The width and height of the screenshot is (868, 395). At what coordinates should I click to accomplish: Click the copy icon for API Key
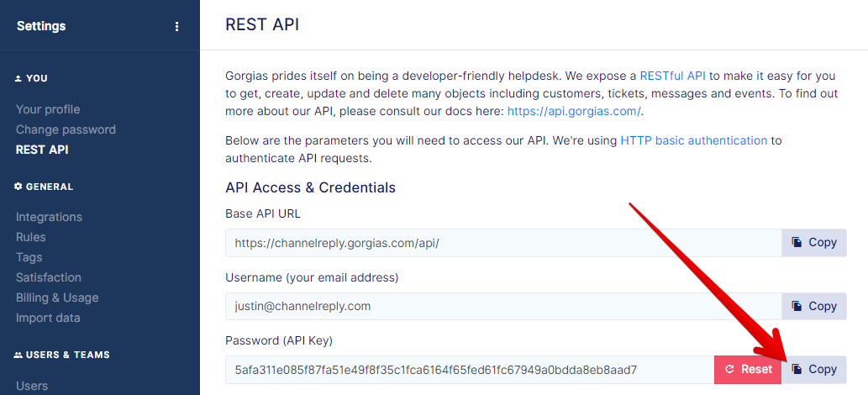[797, 369]
